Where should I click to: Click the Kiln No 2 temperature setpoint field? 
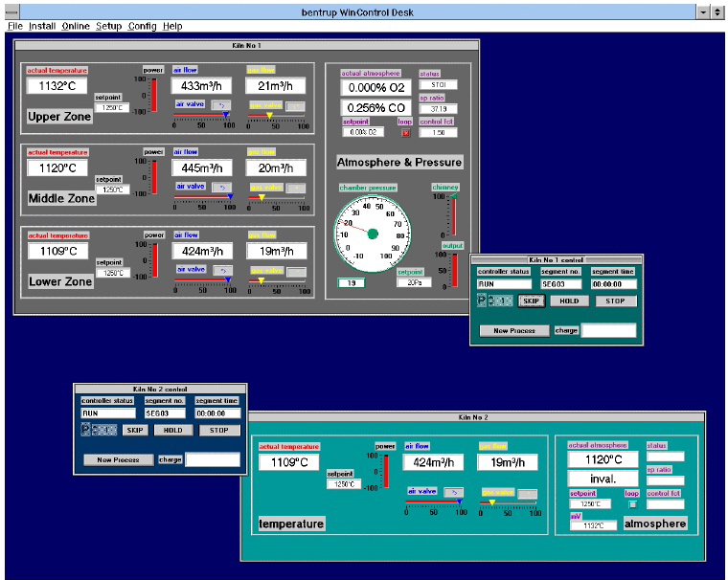(344, 484)
